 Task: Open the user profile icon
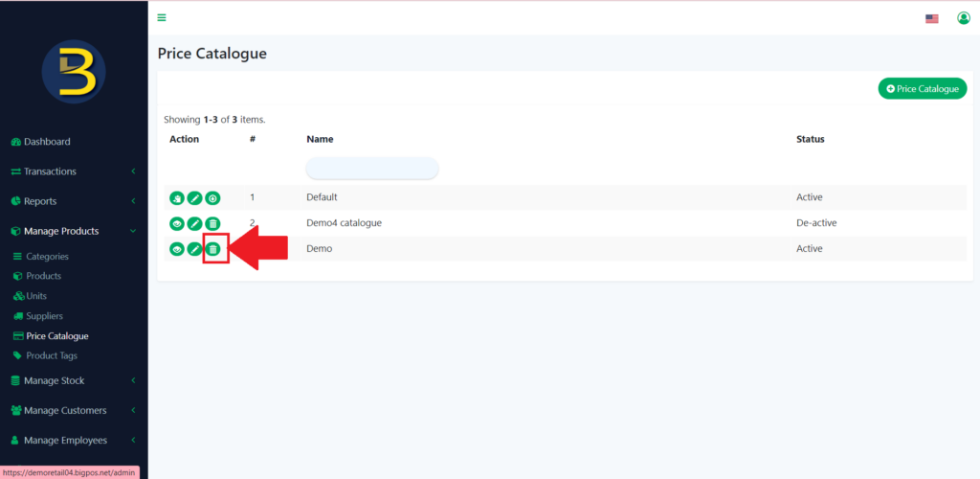(964, 18)
